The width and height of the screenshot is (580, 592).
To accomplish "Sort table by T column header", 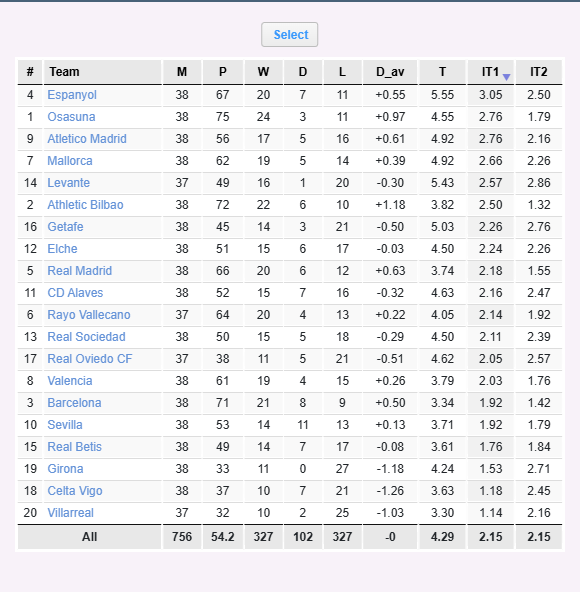I will pos(443,72).
